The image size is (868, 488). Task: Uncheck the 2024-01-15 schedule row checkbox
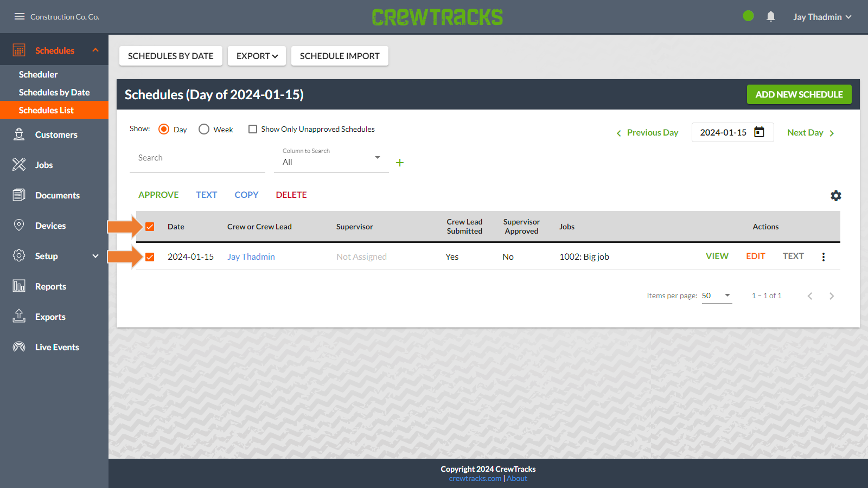pyautogui.click(x=150, y=257)
